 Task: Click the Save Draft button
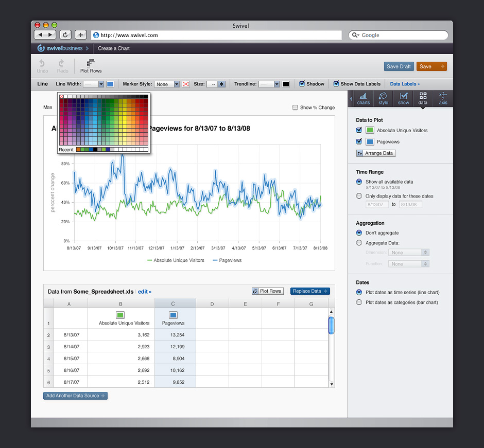[399, 66]
